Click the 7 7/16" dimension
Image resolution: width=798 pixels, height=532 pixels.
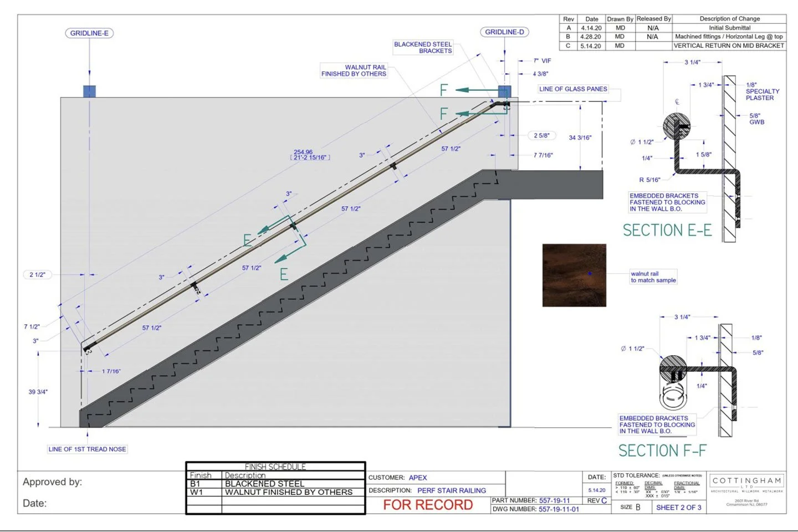543,155
